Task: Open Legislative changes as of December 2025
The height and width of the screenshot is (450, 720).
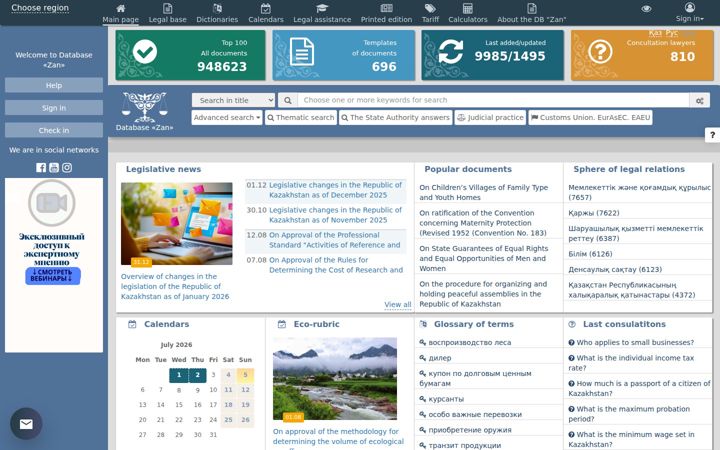Action: (335, 190)
